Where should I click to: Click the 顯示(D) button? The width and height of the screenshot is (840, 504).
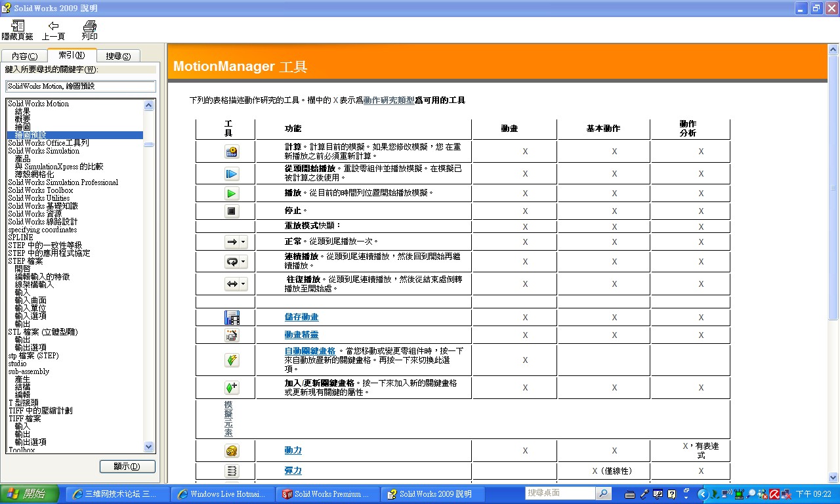coord(127,467)
